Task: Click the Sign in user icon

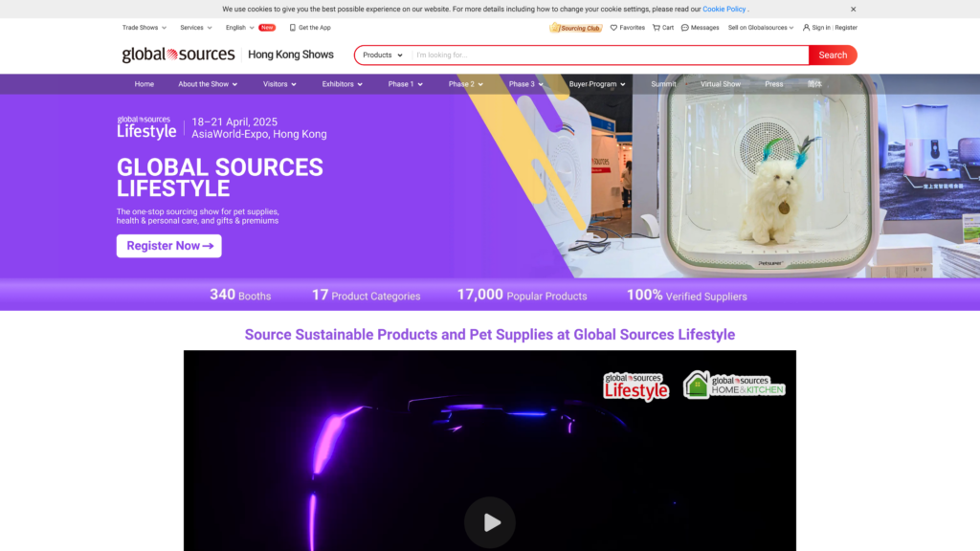Action: (806, 28)
